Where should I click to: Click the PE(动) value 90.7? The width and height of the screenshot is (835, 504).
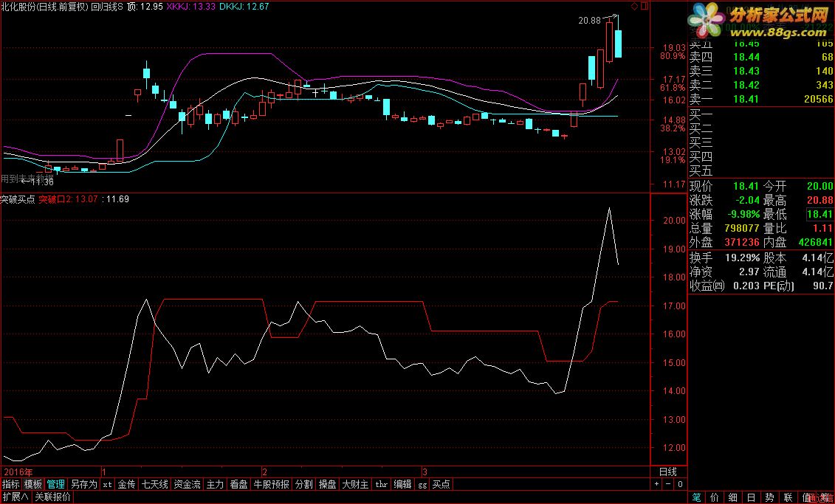[x=823, y=286]
